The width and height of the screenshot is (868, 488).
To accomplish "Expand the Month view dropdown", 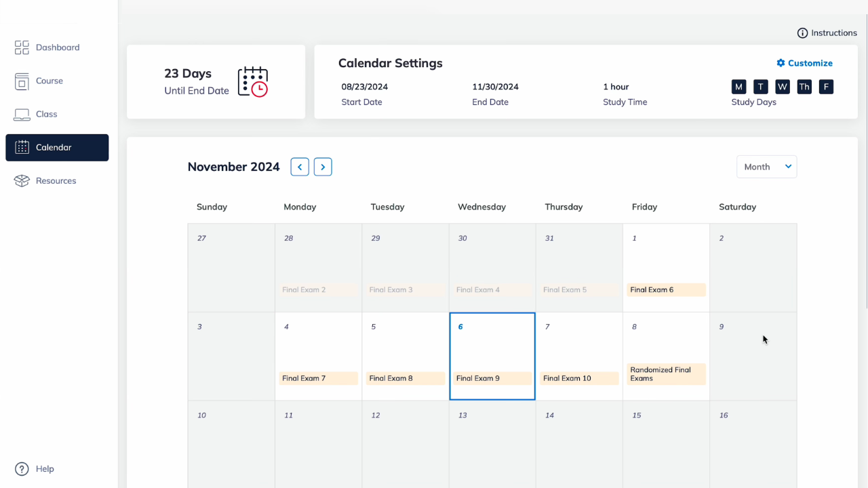I will (767, 167).
